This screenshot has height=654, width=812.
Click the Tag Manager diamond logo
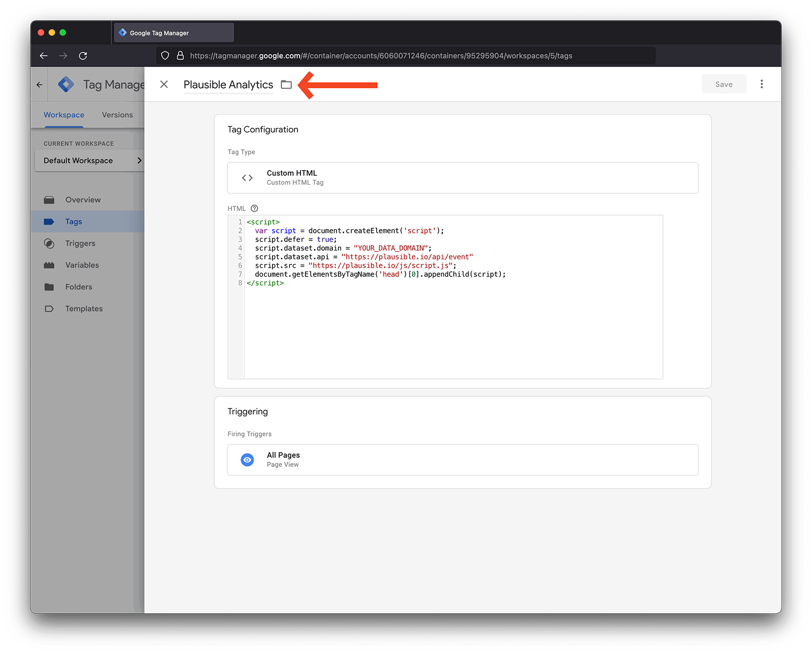pyautogui.click(x=66, y=84)
